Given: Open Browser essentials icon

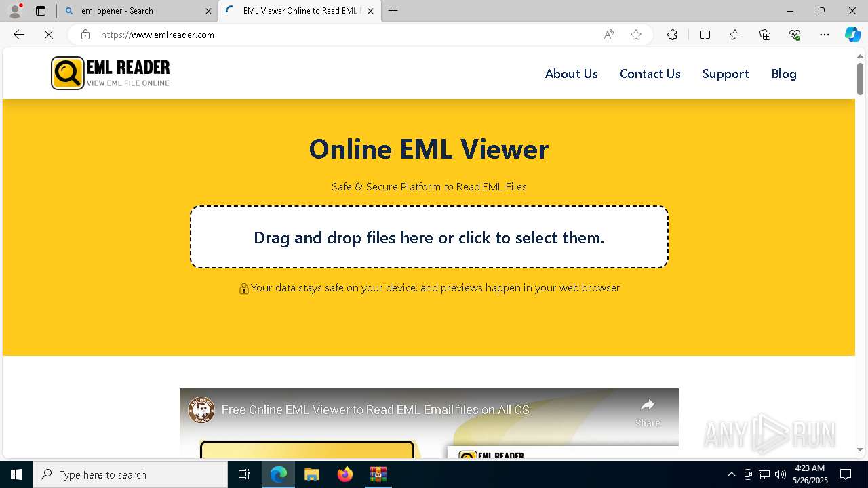Looking at the screenshot, I should coord(795,35).
